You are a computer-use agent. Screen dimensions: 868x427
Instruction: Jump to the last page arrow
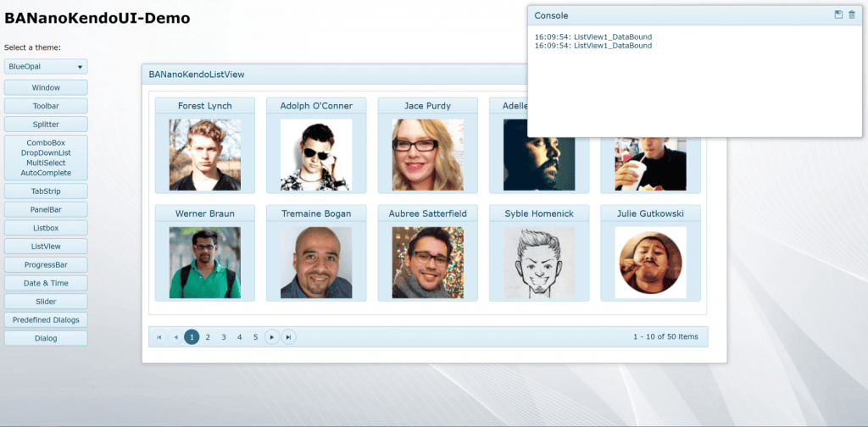tap(288, 337)
